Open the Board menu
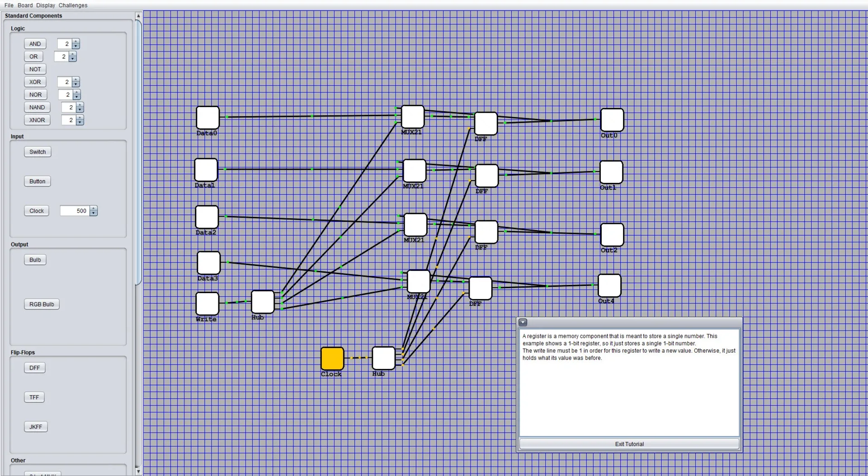The width and height of the screenshot is (868, 476). 25,5
